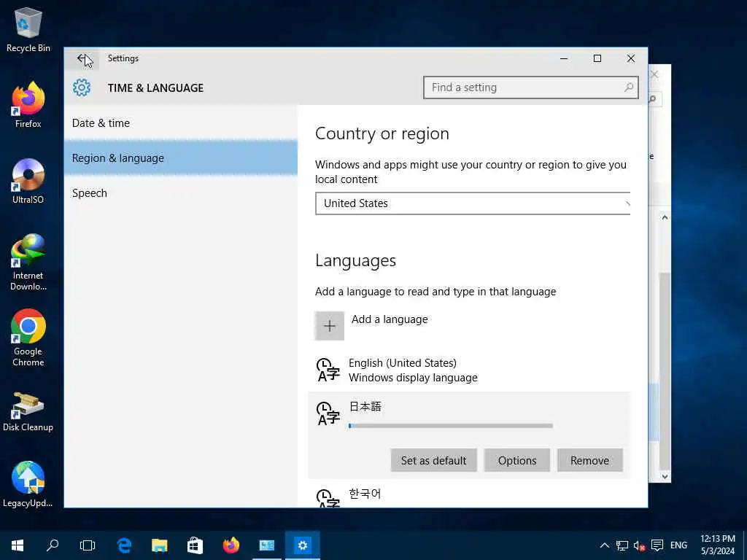Set 日本語 as default language
Image resolution: width=747 pixels, height=560 pixels.
tap(433, 461)
